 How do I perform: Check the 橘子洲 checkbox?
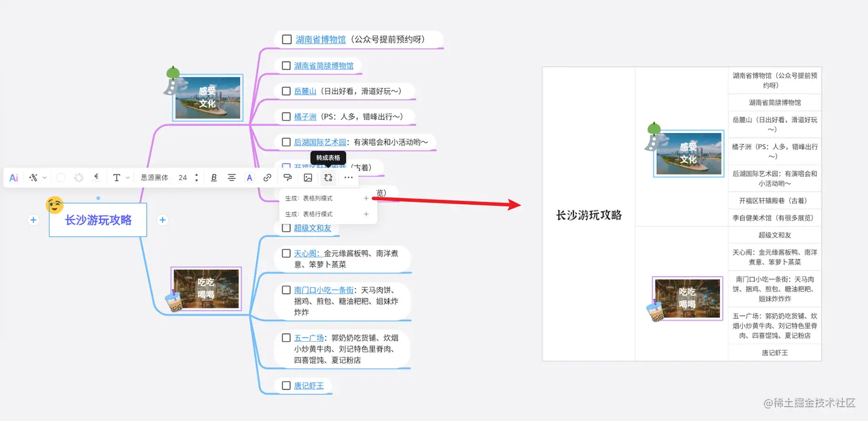tap(286, 116)
